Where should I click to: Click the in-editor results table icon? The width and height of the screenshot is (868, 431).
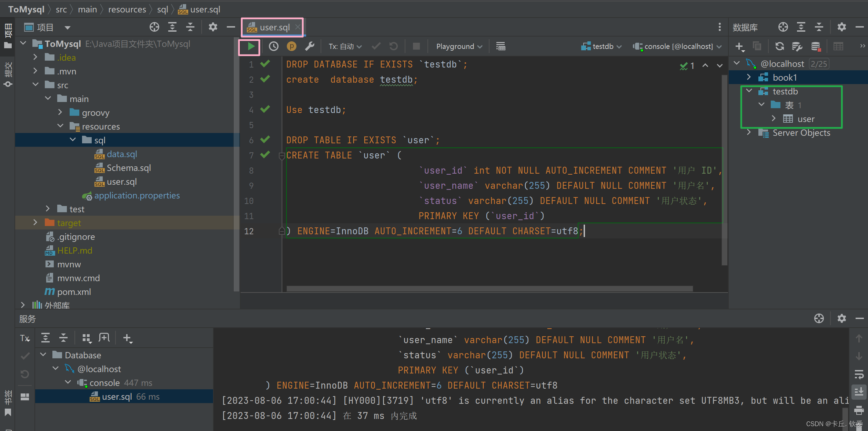(501, 47)
